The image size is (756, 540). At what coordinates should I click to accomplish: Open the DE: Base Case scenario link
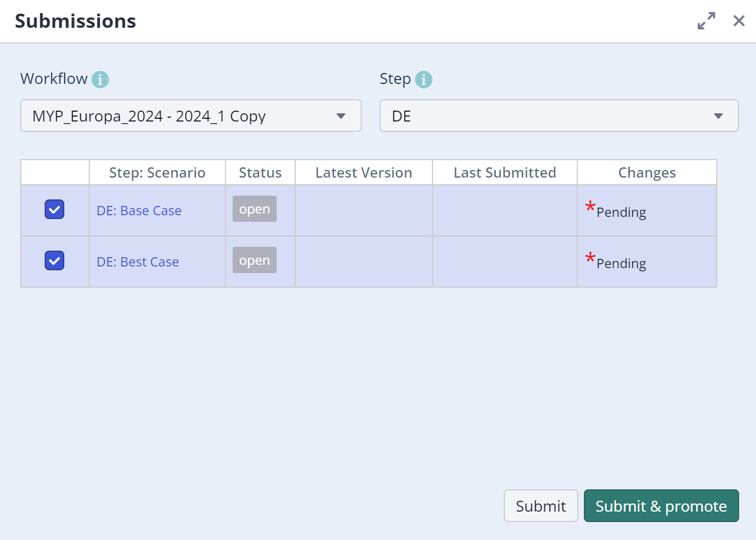click(139, 211)
